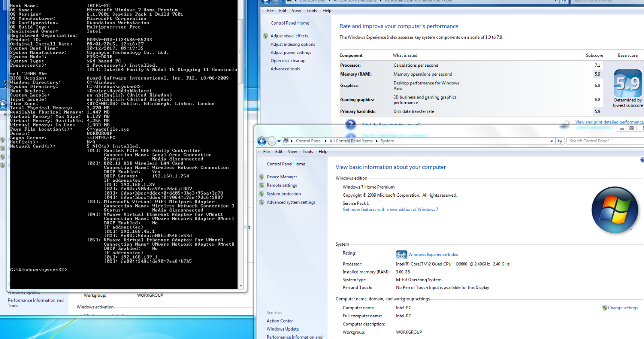Go back using the System window's Back arrow

tap(262, 141)
